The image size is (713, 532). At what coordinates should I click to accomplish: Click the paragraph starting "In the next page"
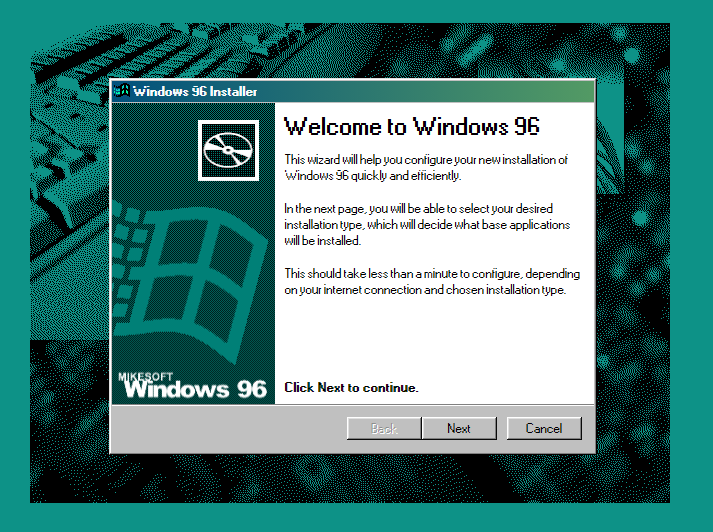coord(427,225)
